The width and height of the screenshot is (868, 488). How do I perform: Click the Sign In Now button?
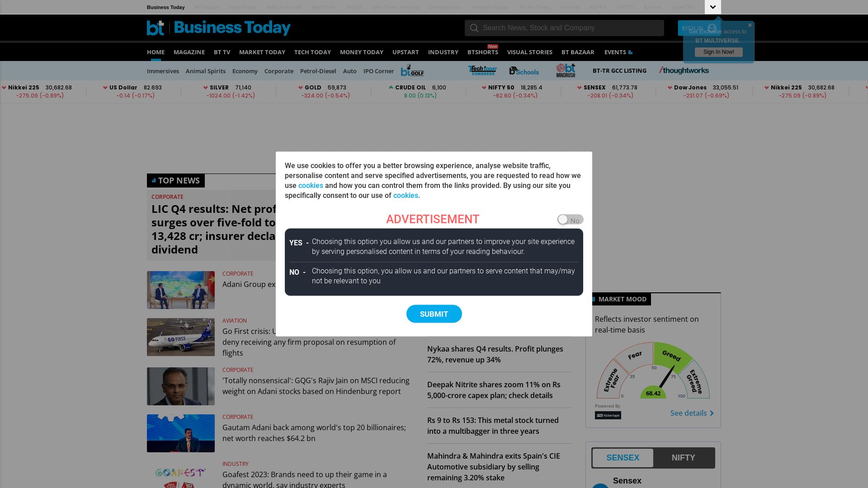[x=718, y=52]
